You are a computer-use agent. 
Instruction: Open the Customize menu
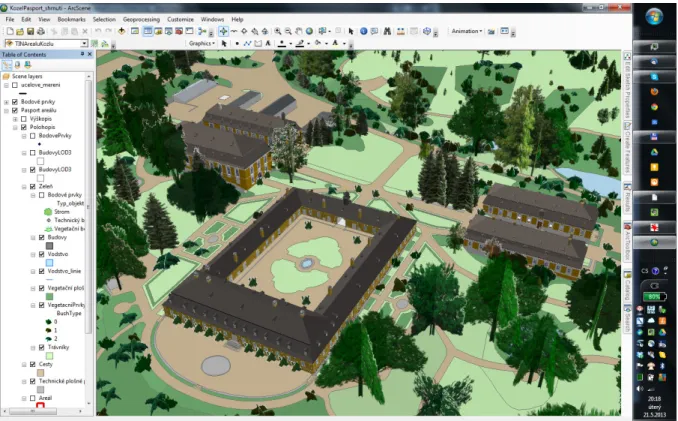coord(180,19)
